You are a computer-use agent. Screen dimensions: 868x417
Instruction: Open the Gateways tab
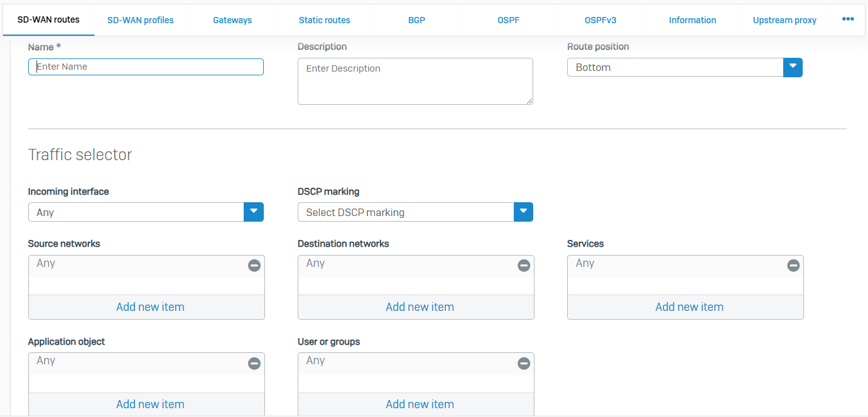point(232,20)
